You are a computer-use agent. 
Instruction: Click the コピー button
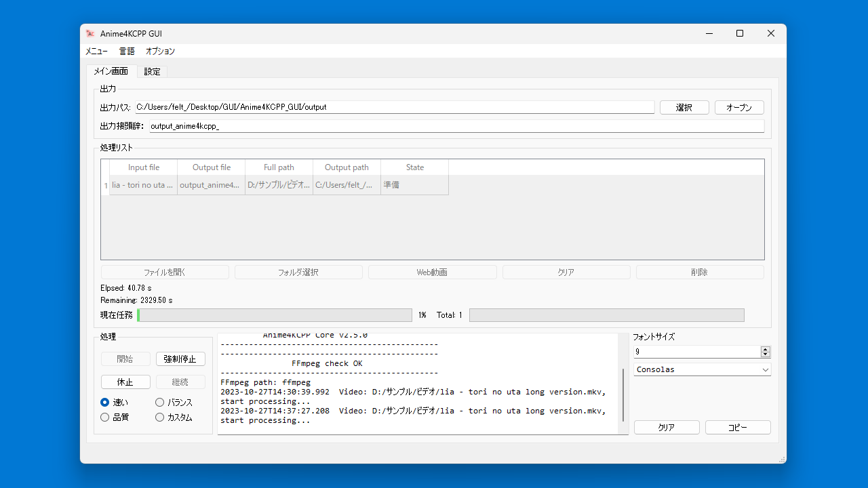[738, 428]
